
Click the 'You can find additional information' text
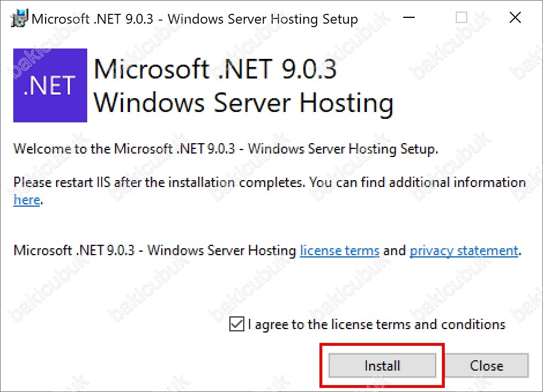[x=417, y=182]
